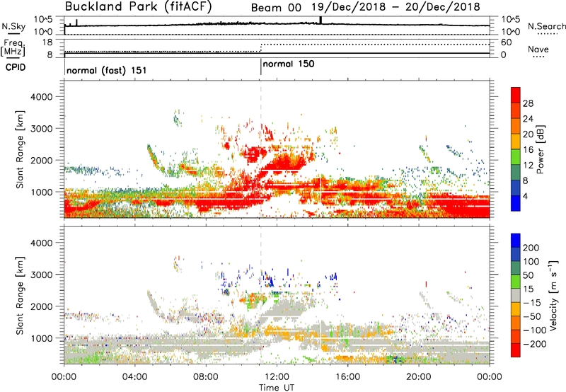
Task: Click the gray segment of the velocity color bar
Action: point(516,296)
